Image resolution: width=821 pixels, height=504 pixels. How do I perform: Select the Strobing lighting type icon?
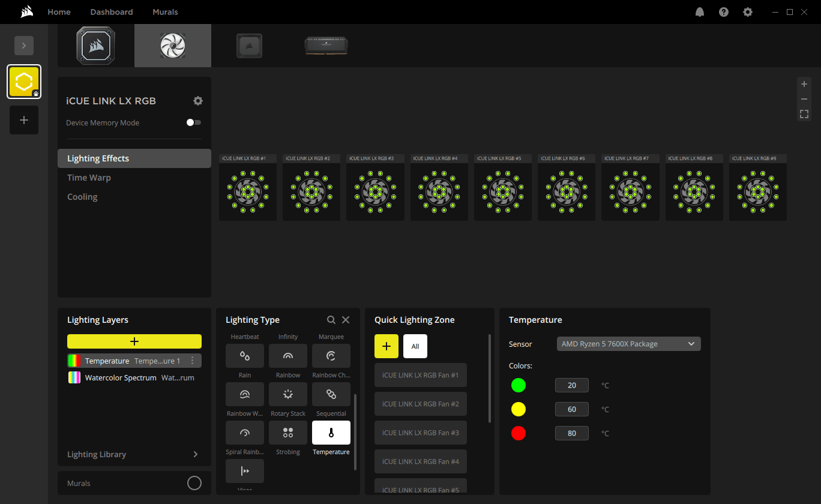pos(287,433)
